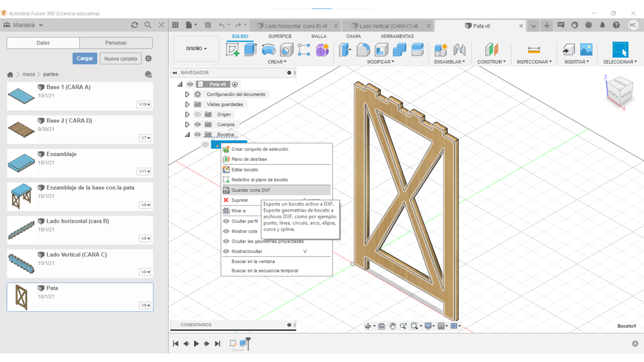Open the Personas tab button
The width and height of the screenshot is (644, 362).
tap(116, 43)
